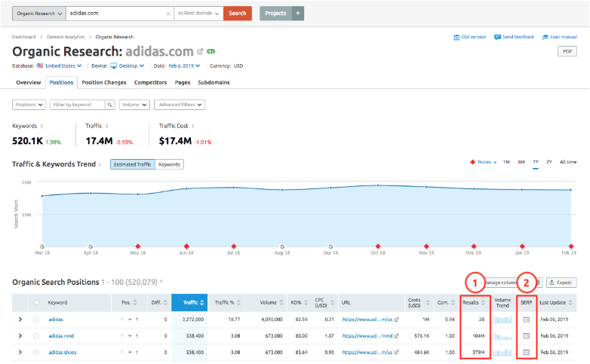Open SERP snapshot for adidas keyword
Image resolution: width=590 pixels, height=364 pixels.
pyautogui.click(x=527, y=320)
